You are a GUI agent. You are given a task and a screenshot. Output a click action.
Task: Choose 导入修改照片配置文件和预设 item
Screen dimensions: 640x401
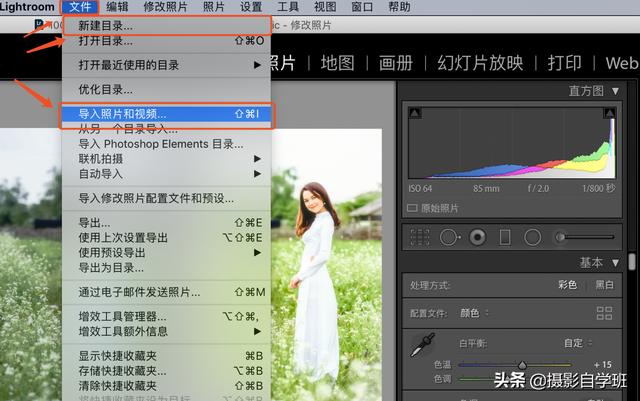tap(166, 198)
